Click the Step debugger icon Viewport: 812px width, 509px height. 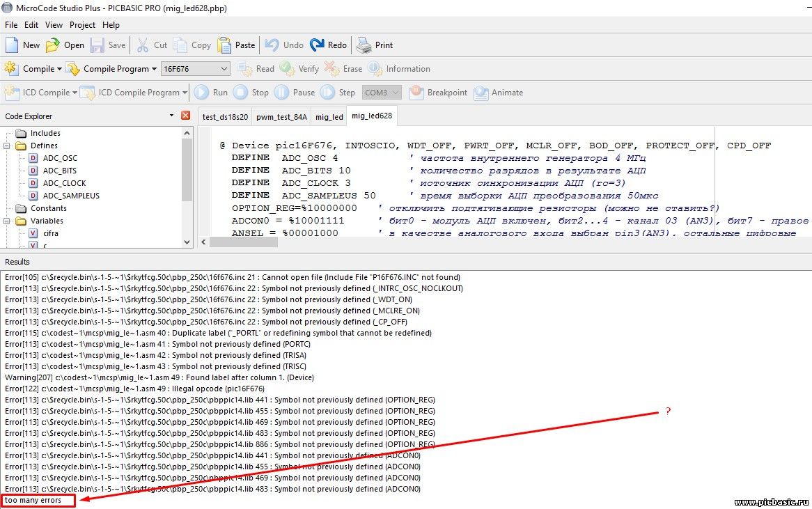(327, 92)
